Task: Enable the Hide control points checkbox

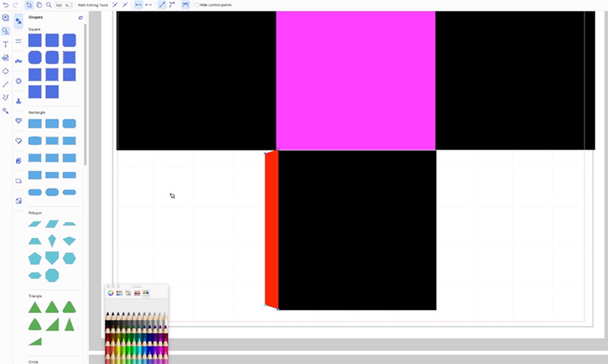Action: tap(197, 5)
